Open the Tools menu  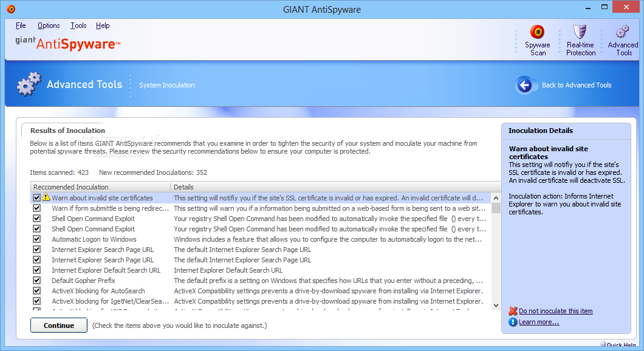[x=78, y=26]
